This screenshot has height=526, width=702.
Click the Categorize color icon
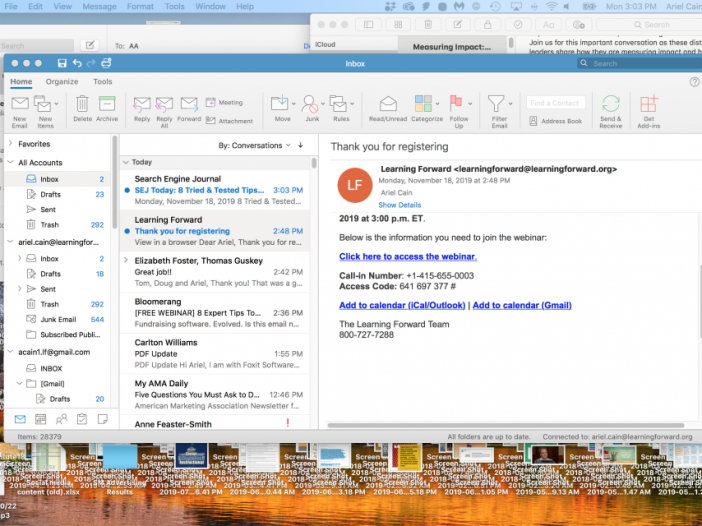pyautogui.click(x=423, y=103)
